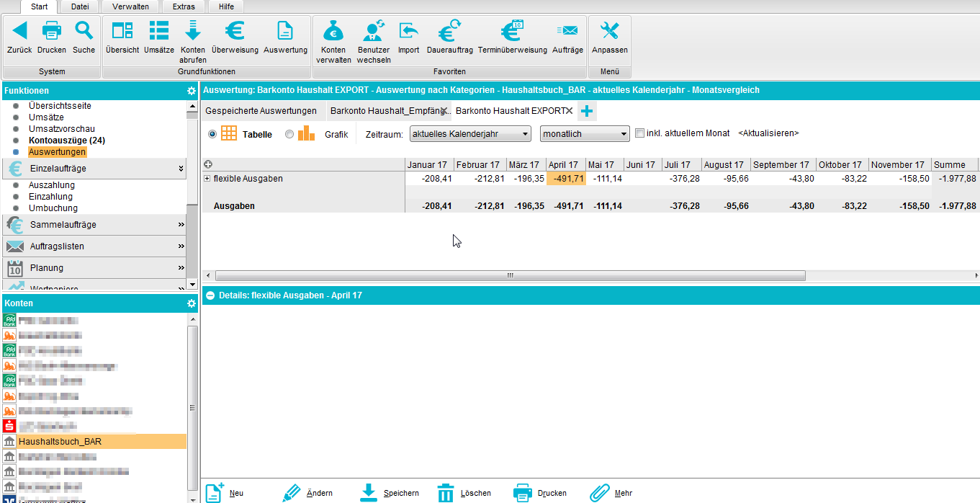Open the Suche magnifier tool
This screenshot has height=503, width=980.
84,30
